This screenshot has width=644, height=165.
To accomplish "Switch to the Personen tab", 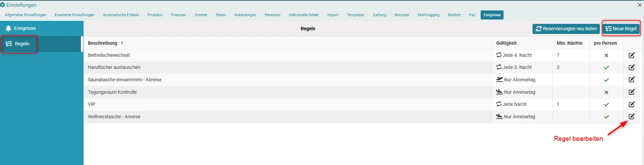I will [x=272, y=15].
